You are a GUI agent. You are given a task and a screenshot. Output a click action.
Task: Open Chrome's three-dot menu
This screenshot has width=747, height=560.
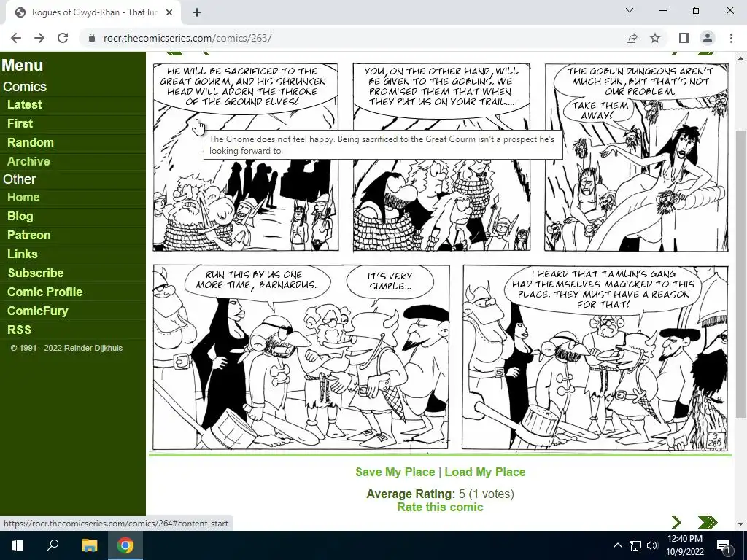731,38
